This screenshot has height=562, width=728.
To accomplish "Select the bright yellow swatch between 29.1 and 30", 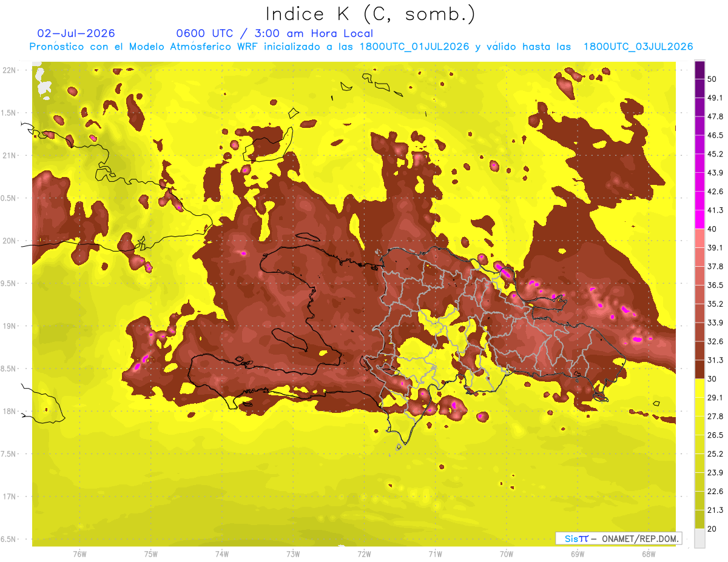I will [699, 388].
